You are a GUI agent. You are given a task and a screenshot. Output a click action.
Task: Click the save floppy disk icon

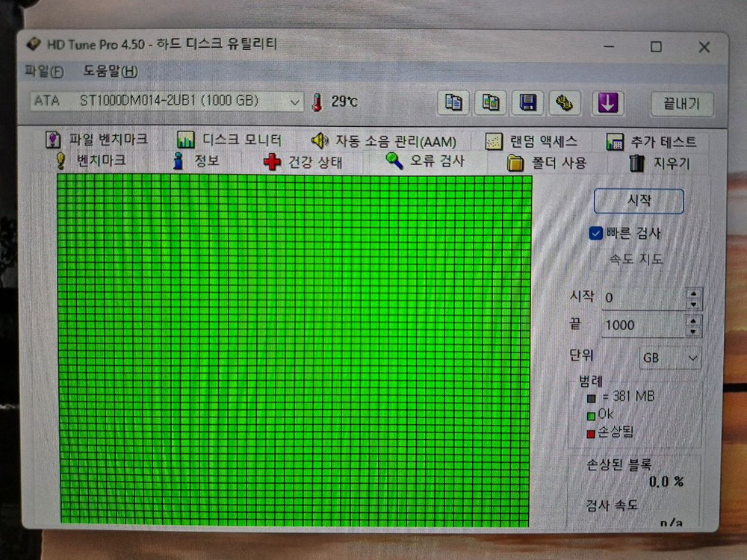click(x=527, y=103)
